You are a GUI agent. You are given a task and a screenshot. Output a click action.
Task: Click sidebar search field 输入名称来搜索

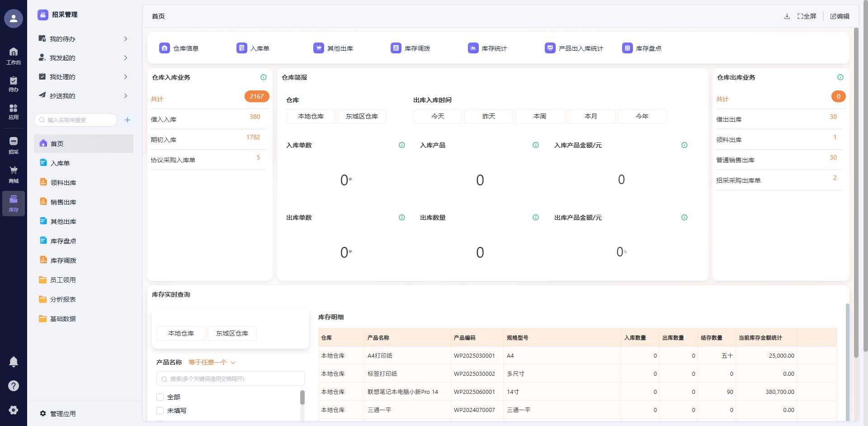76,120
